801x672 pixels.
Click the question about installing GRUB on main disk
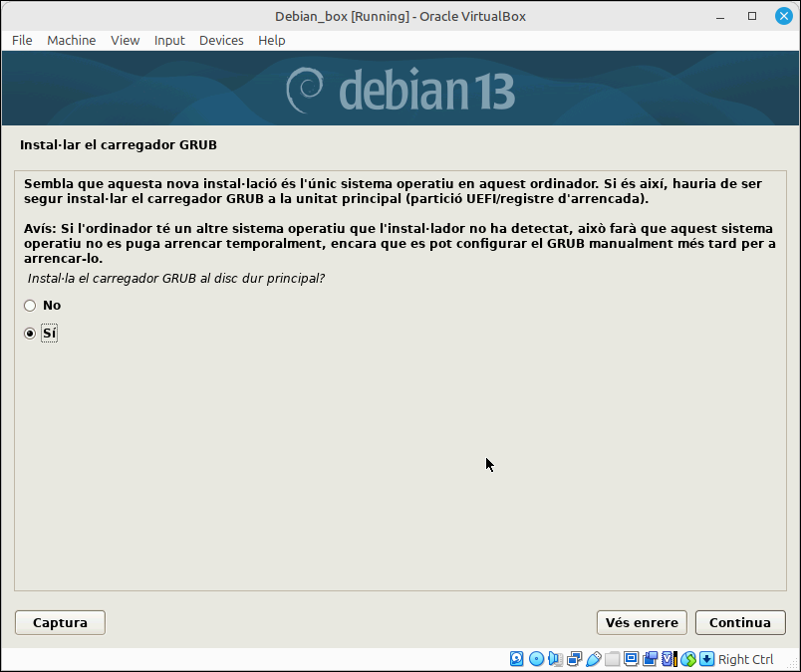pyautogui.click(x=176, y=279)
